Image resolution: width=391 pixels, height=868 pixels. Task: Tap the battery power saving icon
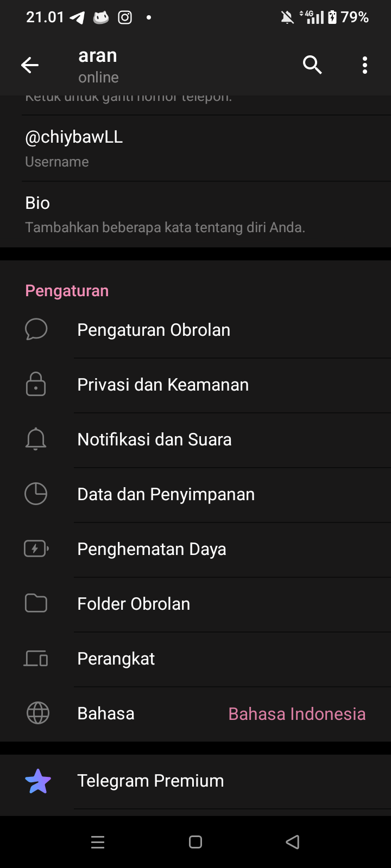tap(36, 548)
